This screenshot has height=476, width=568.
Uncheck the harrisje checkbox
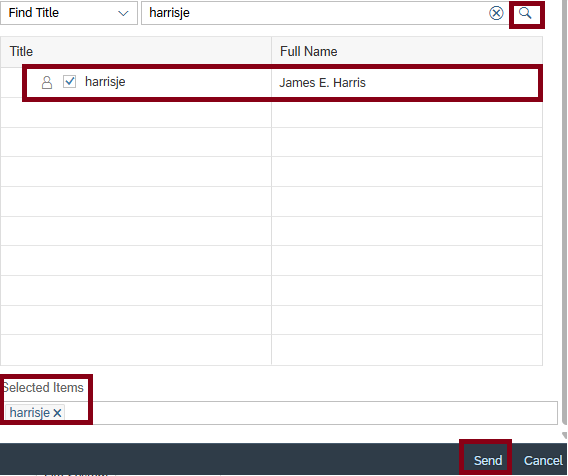coord(69,82)
